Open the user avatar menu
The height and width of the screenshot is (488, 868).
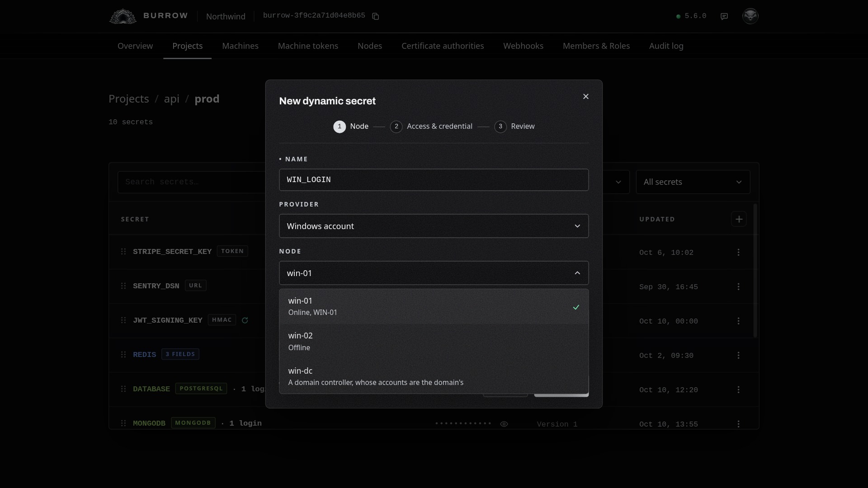coord(750,16)
